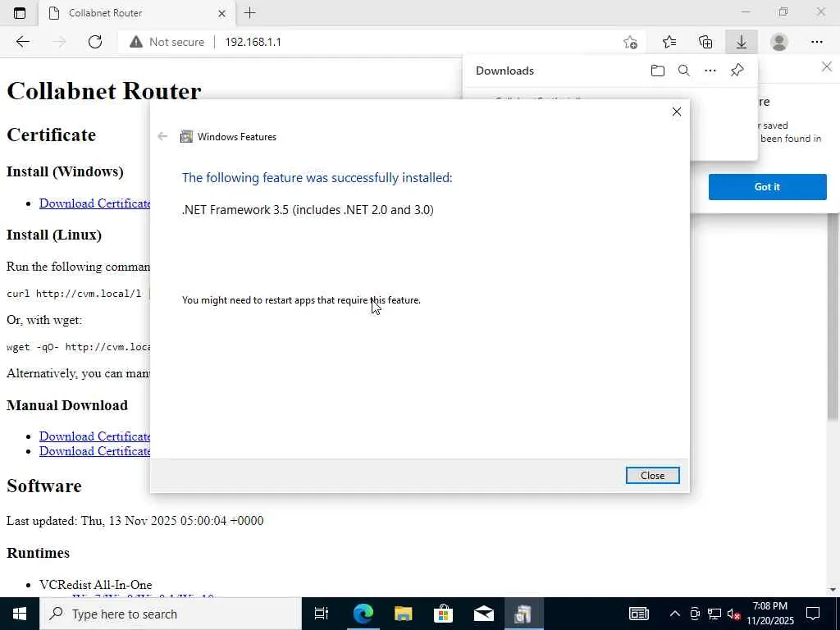Click the page vertical scrollbar
Viewport: 840px width, 630px height.
tap(833, 316)
